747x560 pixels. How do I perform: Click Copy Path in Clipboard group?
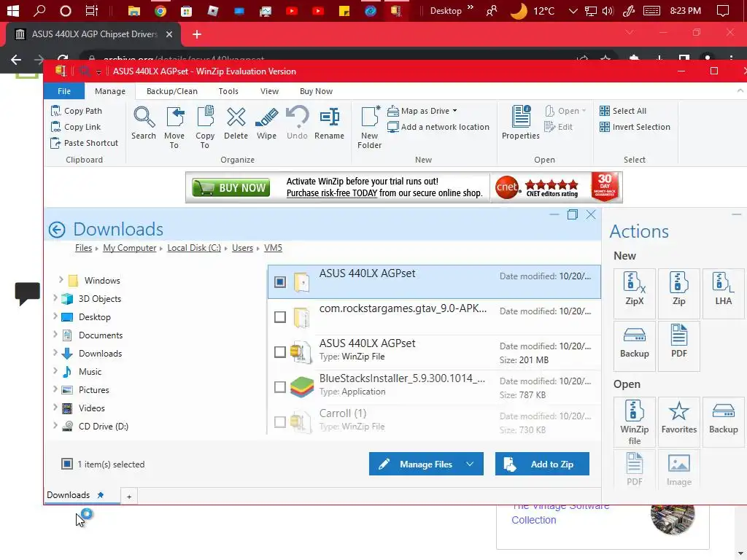point(77,111)
